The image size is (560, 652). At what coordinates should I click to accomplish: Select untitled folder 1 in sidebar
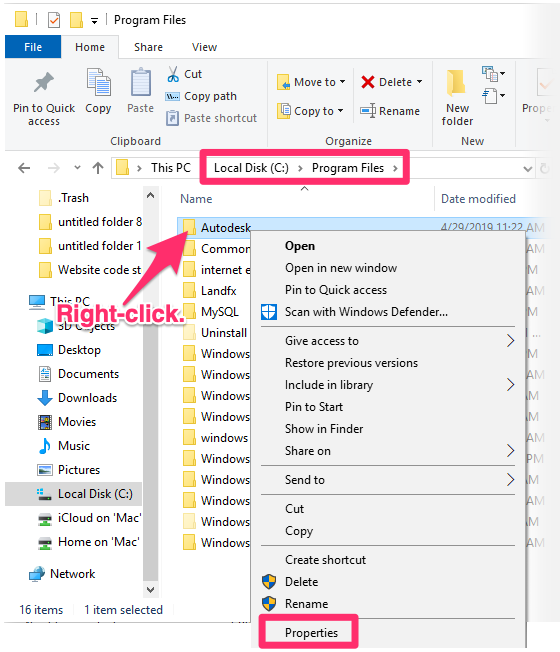[90, 246]
